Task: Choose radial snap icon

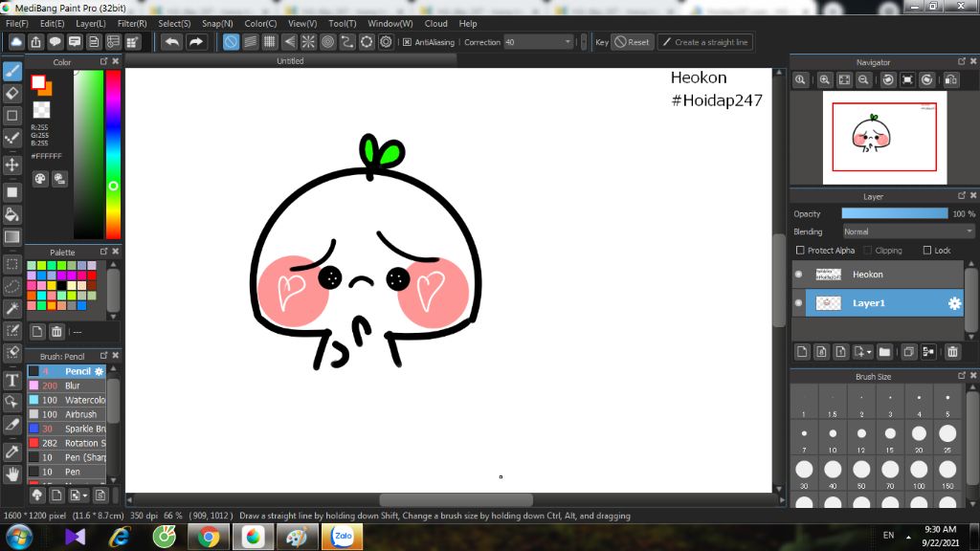Action: pyautogui.click(x=308, y=42)
